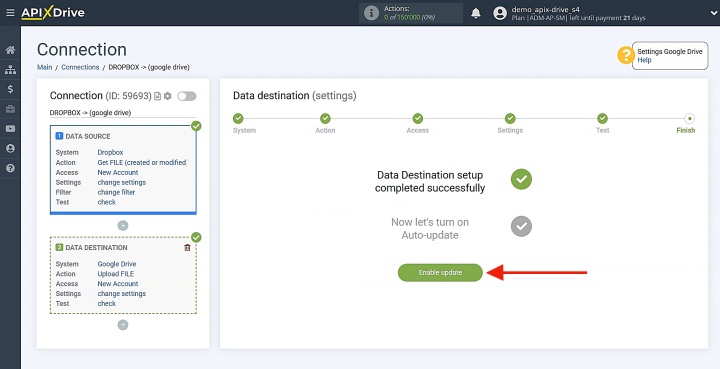Toggle the connection on/off switch
This screenshot has height=369, width=720.
pos(187,96)
